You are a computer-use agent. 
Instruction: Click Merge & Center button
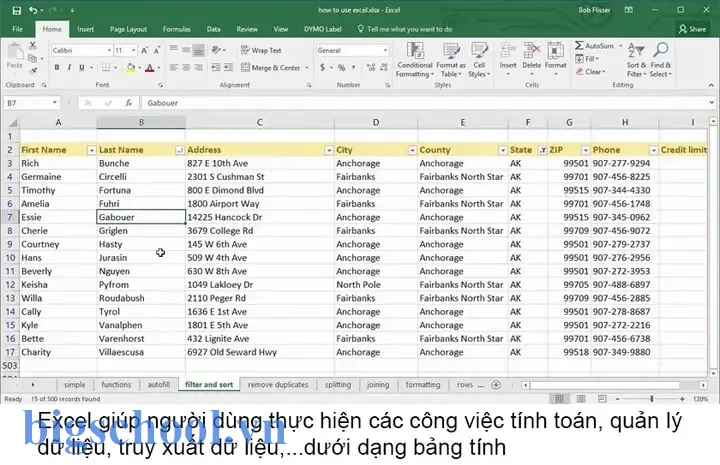[x=271, y=67]
